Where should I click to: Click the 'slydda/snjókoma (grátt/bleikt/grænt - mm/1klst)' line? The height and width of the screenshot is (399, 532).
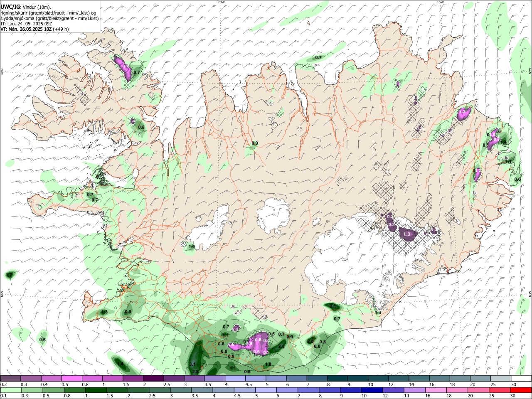49,18
